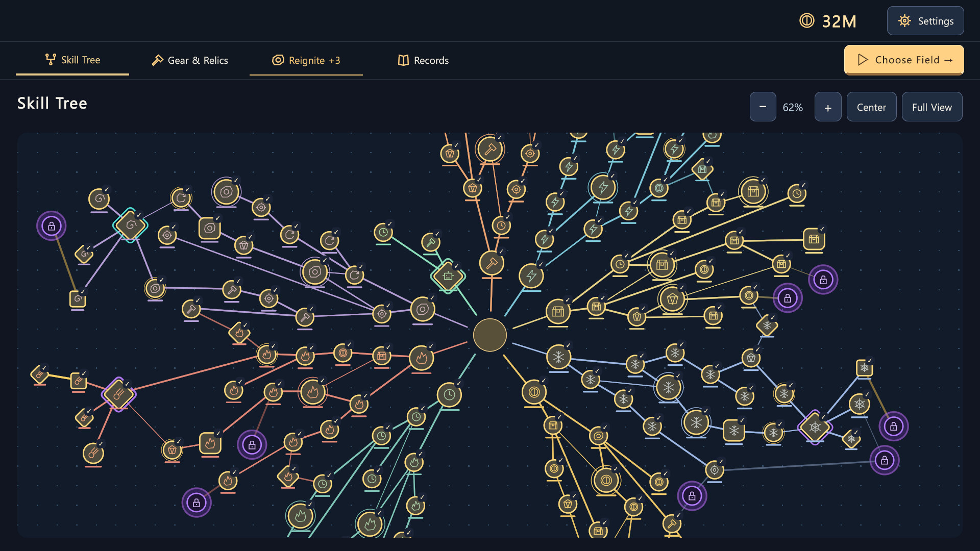Screen dimensions: 980x551
Task: Decrease zoom with the minus button
Action: pos(763,107)
